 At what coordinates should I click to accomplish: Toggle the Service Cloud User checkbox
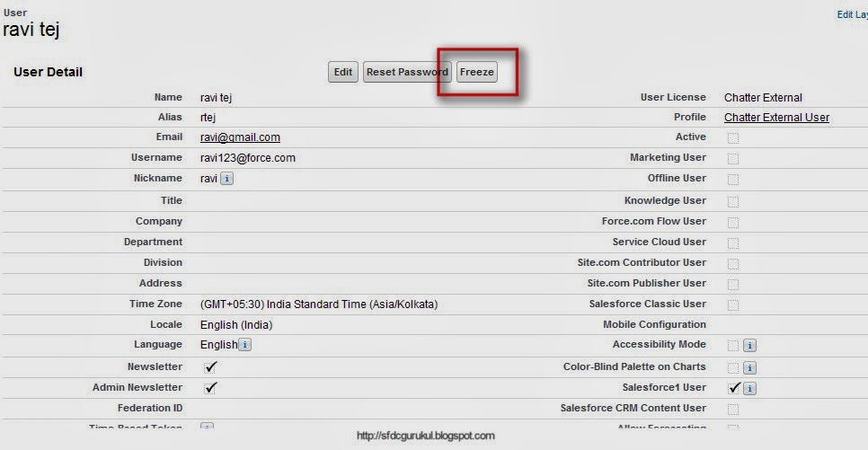point(733,243)
